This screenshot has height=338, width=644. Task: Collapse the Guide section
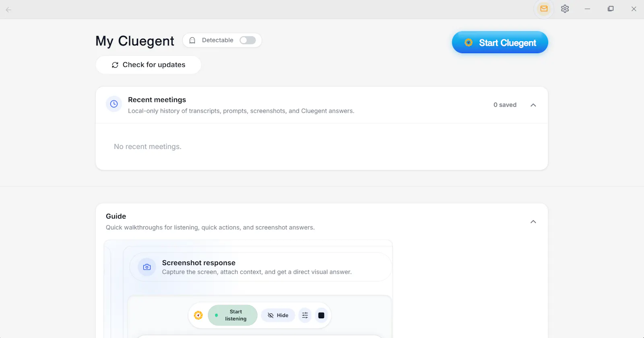click(533, 222)
